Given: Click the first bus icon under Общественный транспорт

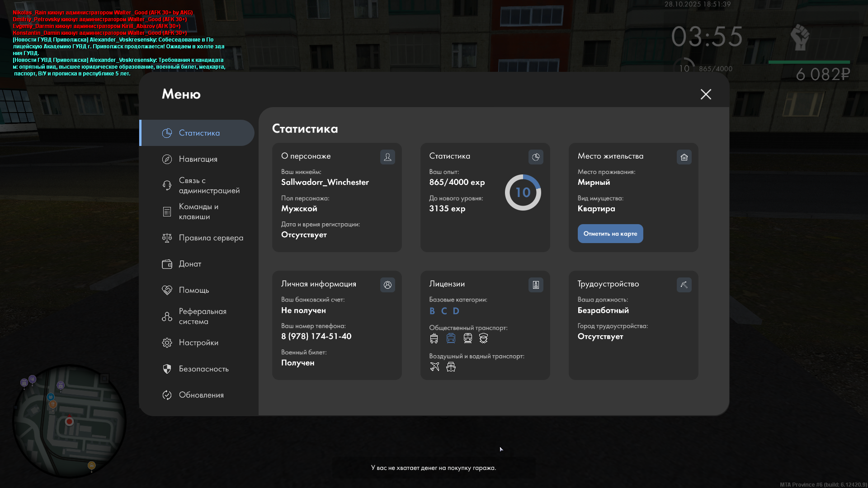Looking at the screenshot, I should coord(434,338).
